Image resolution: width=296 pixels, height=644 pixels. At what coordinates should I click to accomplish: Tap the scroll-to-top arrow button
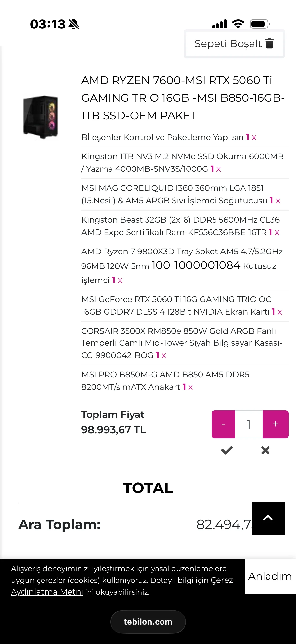coord(268,518)
